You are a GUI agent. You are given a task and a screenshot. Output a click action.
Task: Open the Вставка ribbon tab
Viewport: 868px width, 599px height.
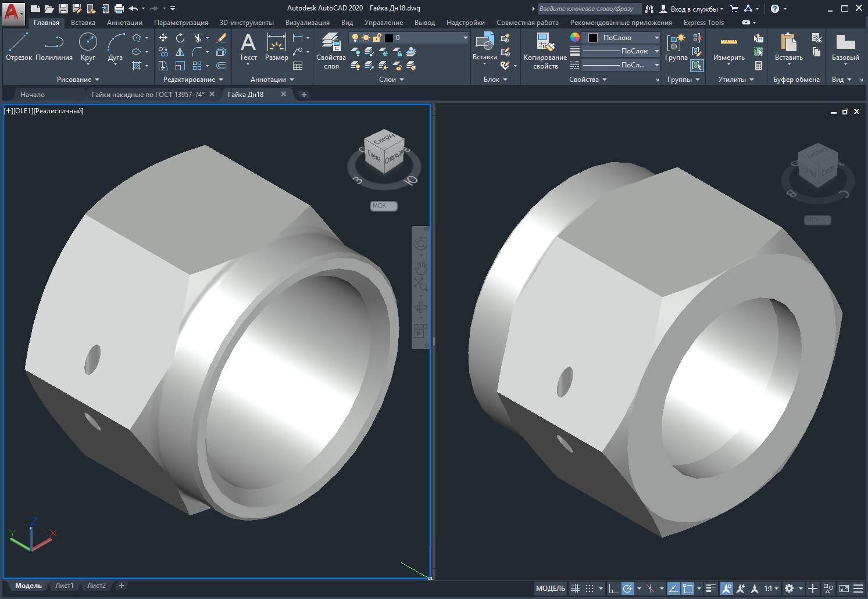(x=83, y=23)
